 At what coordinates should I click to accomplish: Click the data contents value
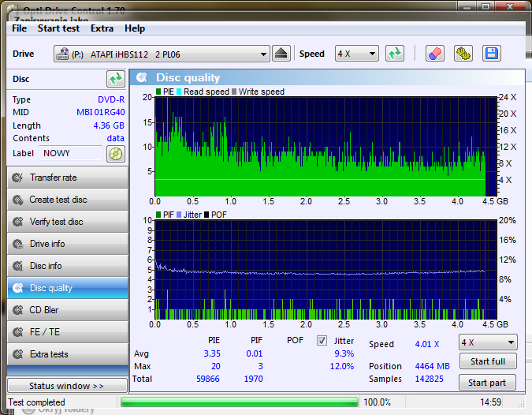point(115,138)
